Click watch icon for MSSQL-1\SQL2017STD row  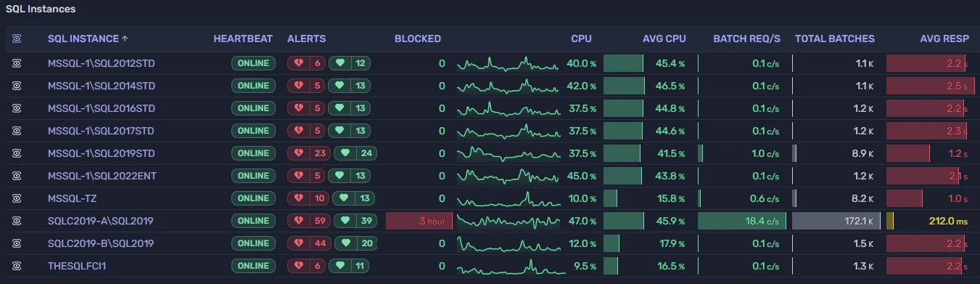[17, 131]
